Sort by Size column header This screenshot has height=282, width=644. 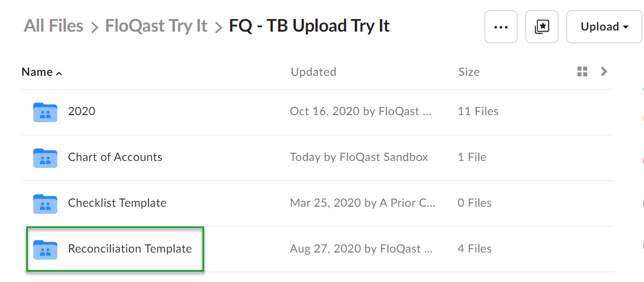(x=469, y=72)
